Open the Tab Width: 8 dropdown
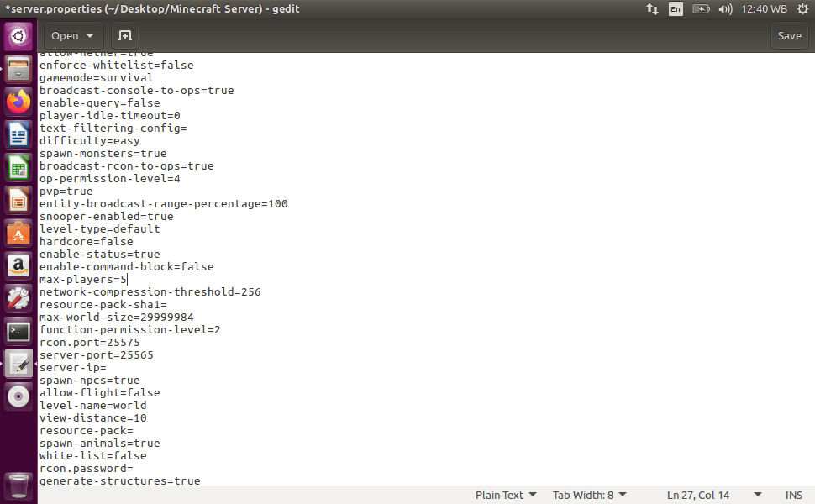This screenshot has height=504, width=815. (589, 495)
